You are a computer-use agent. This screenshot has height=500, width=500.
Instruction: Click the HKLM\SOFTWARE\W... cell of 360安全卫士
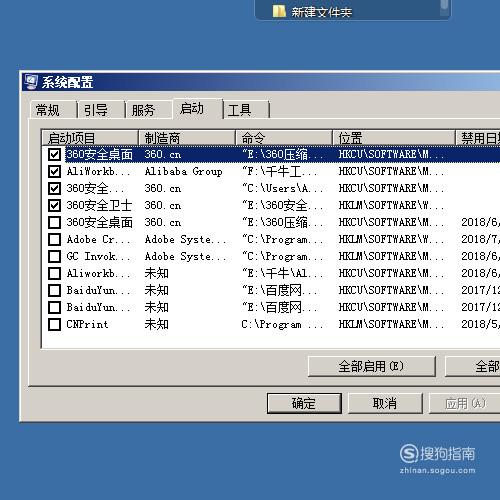point(391,205)
